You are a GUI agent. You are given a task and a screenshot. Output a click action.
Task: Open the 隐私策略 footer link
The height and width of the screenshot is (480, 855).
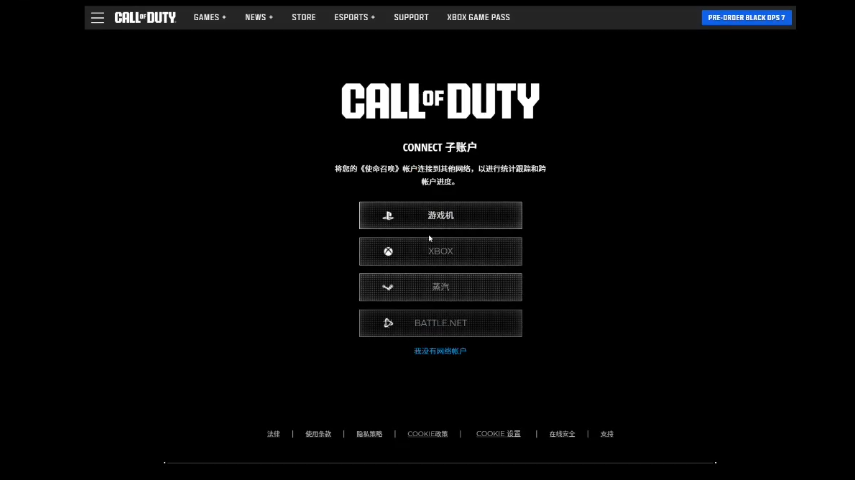(369, 434)
